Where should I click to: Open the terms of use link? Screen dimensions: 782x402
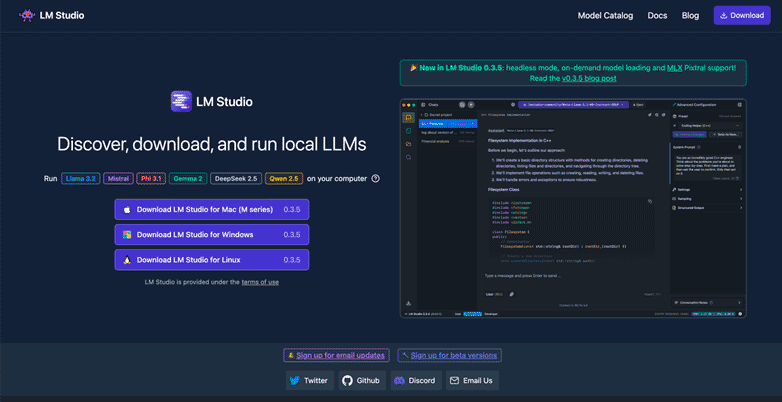point(260,282)
